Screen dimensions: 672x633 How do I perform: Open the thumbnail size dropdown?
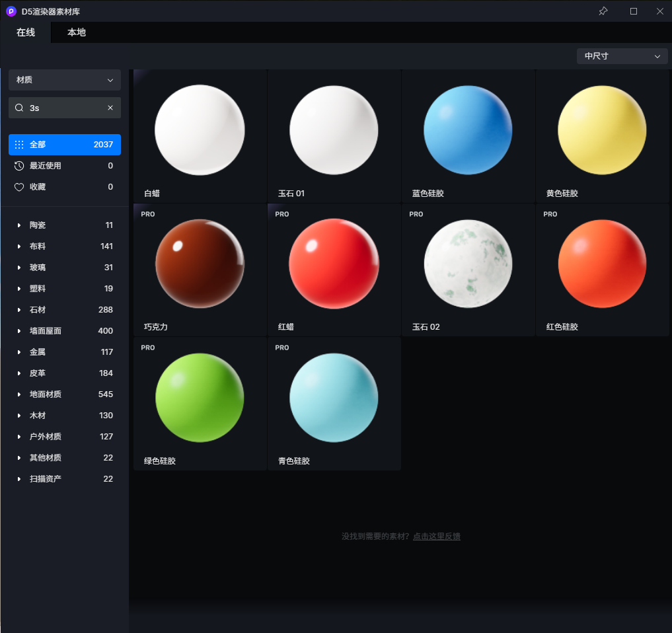622,56
